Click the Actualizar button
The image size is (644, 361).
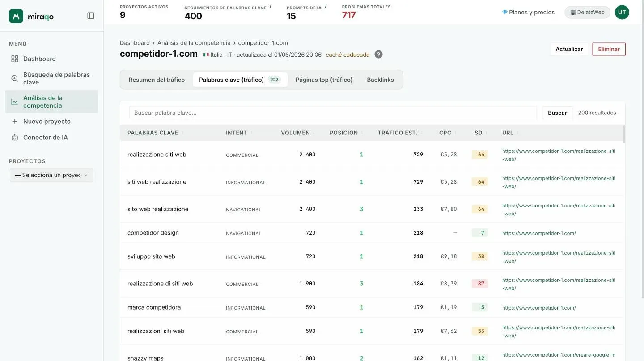coord(569,49)
